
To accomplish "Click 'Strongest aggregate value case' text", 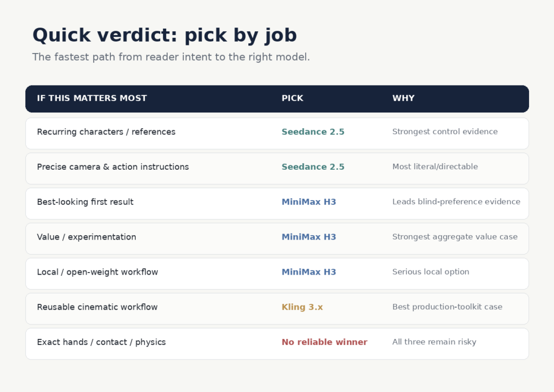I will click(x=454, y=237).
